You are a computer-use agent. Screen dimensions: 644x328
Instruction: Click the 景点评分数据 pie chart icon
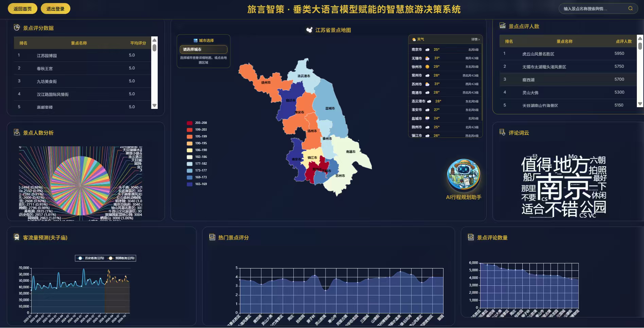coord(17,28)
